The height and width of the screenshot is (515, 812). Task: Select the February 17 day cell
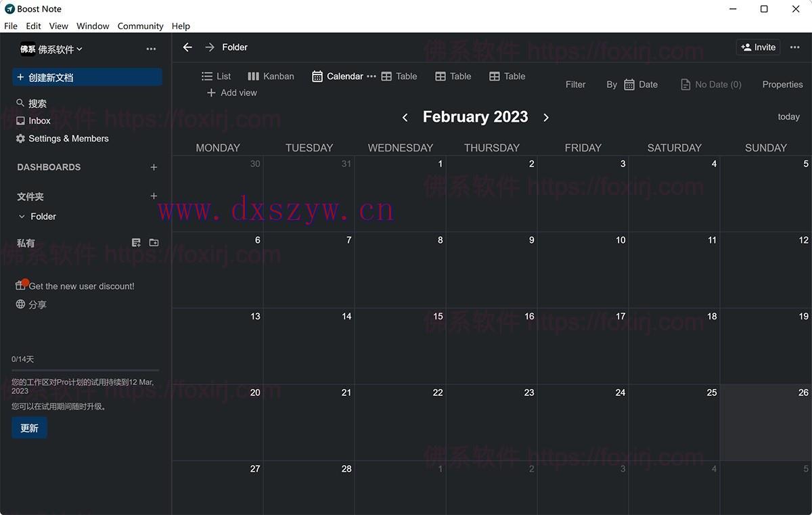pos(583,346)
